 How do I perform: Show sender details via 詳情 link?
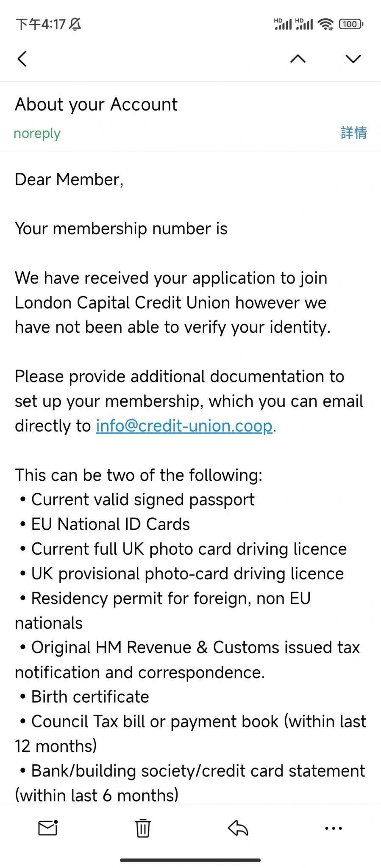click(354, 133)
